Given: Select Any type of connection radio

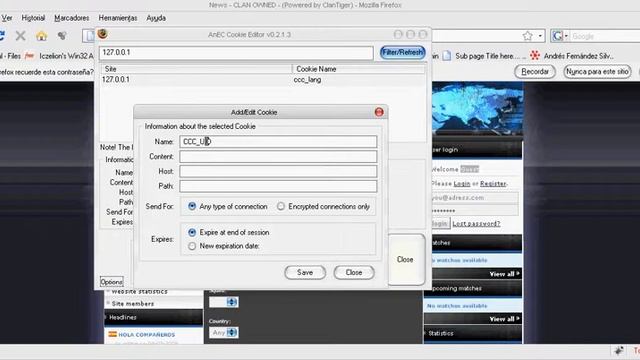Looking at the screenshot, I should point(192,207).
